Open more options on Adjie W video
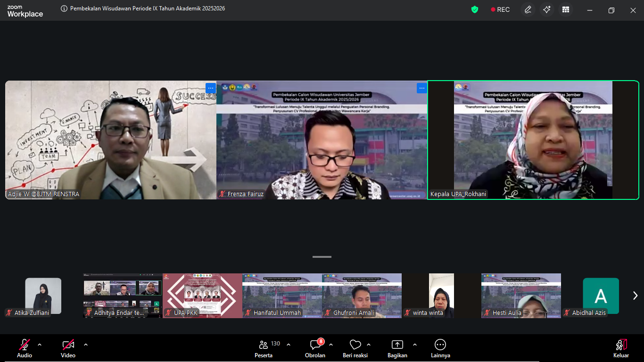The image size is (644, 362). 210,88
